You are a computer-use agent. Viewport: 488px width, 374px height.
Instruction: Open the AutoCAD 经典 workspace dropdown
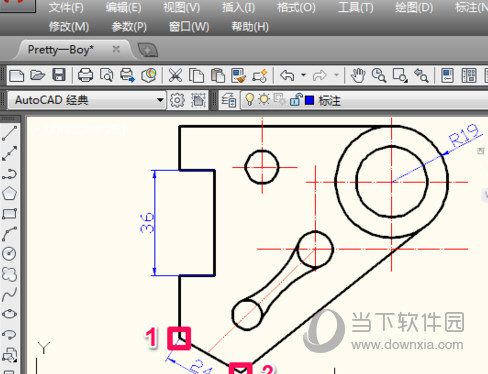tap(87, 100)
